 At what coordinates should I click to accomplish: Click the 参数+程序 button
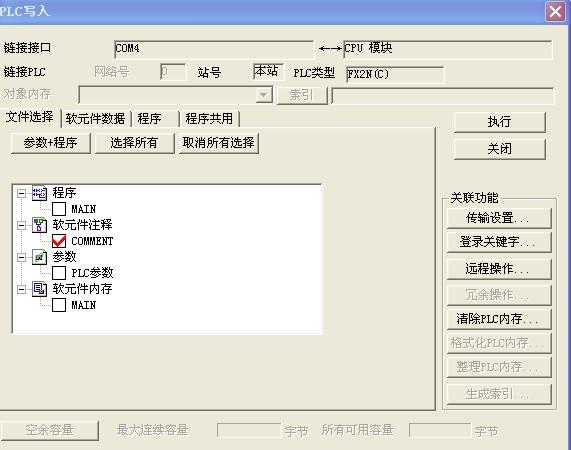(x=51, y=143)
